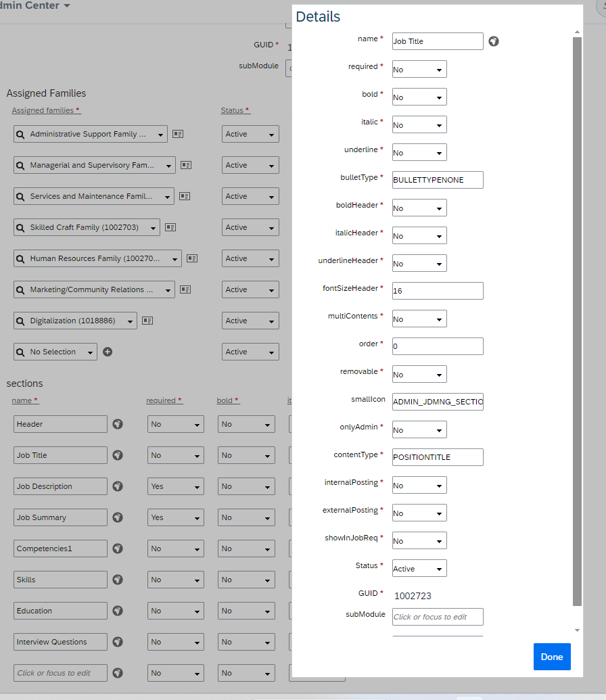Focus the empty section name field
606x700 pixels.
pyautogui.click(x=60, y=673)
